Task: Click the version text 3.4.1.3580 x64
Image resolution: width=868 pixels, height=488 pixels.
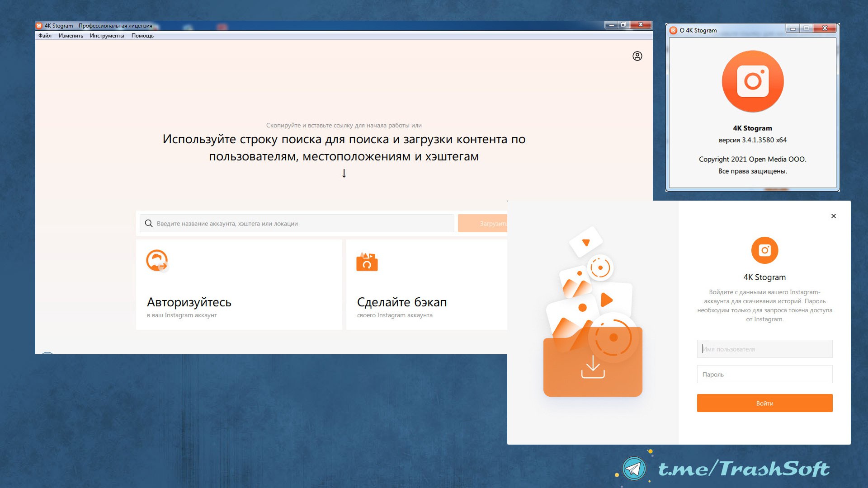Action: [752, 140]
